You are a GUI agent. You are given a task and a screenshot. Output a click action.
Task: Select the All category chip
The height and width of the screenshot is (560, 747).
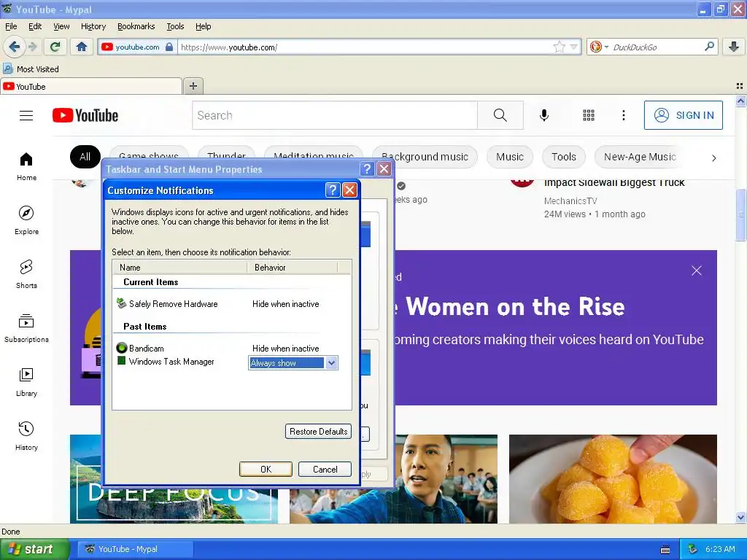(x=85, y=157)
